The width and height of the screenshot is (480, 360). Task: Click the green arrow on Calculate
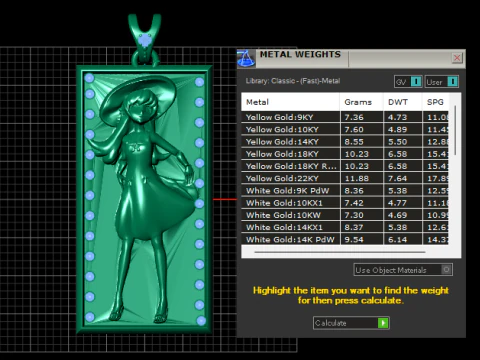383,323
